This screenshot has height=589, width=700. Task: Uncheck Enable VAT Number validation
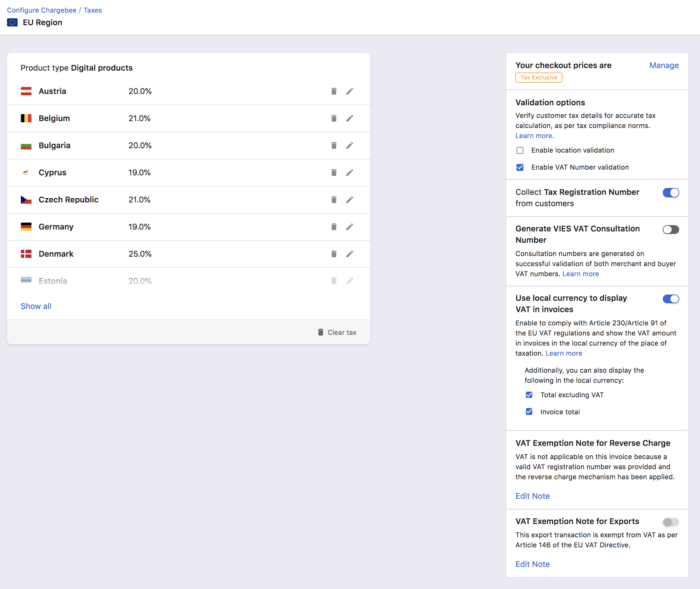(x=520, y=167)
